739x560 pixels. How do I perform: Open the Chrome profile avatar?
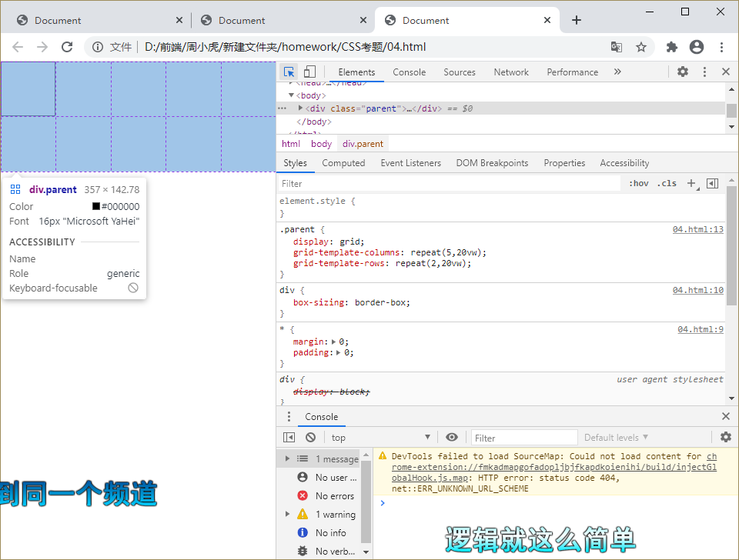pos(697,47)
